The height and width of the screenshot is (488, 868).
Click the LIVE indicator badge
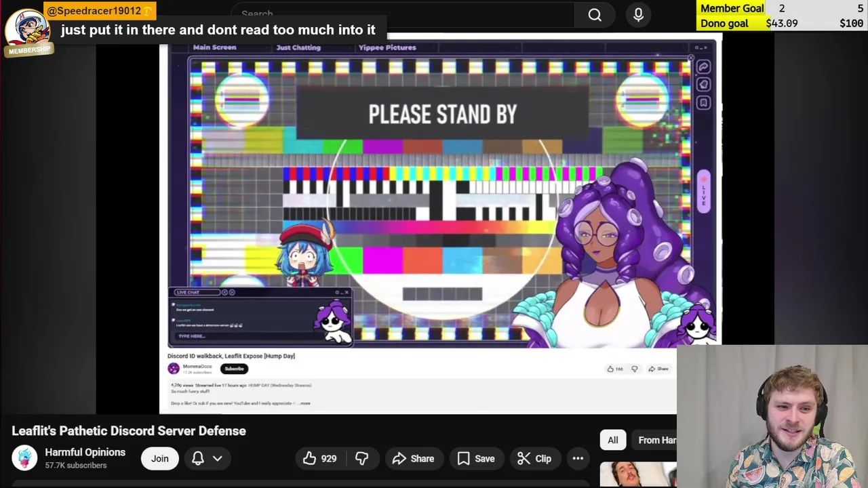703,192
